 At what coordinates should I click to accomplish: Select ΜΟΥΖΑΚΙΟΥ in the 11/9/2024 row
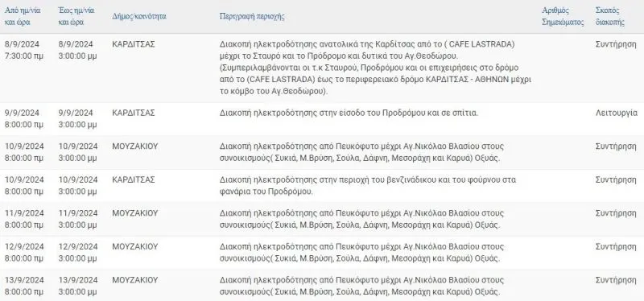point(135,213)
